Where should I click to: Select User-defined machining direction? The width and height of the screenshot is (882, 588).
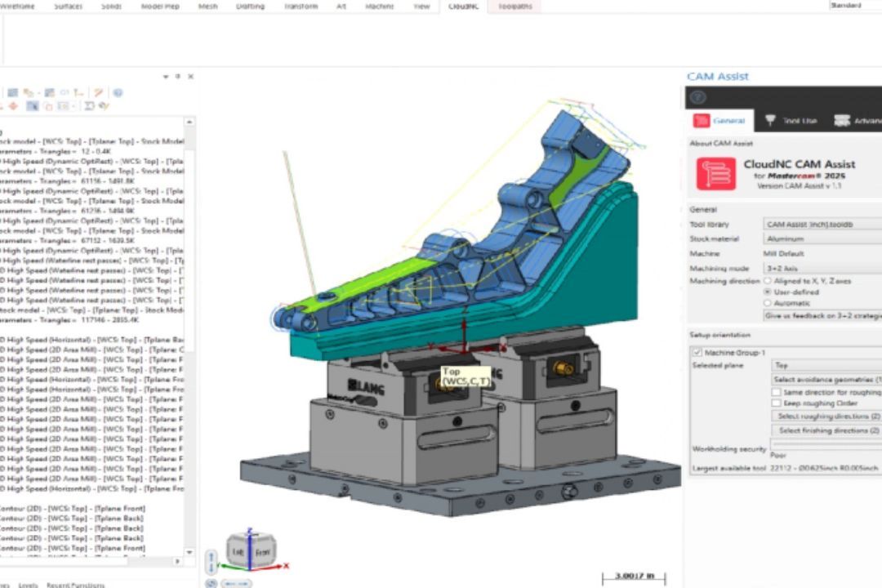(767, 292)
